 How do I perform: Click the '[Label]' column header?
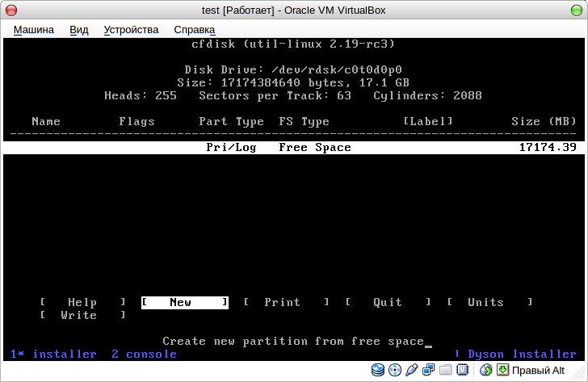tap(428, 121)
